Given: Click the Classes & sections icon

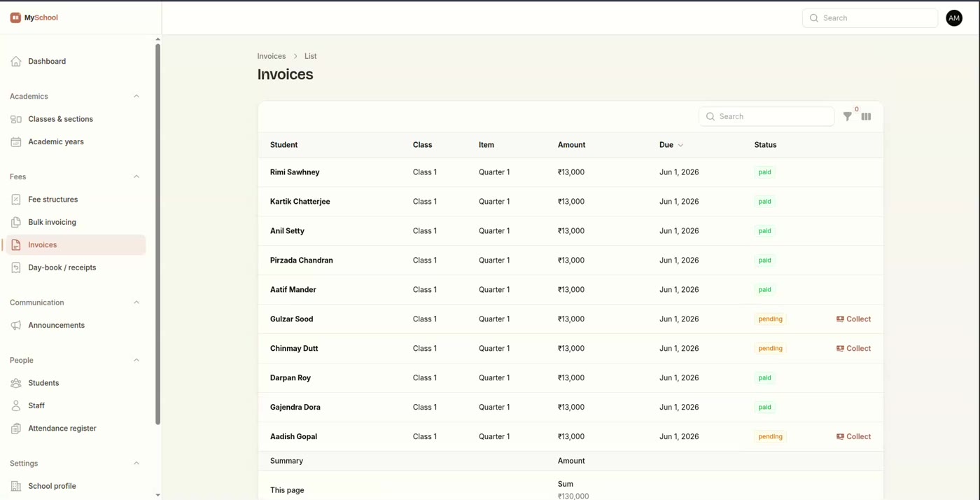Looking at the screenshot, I should point(16,119).
